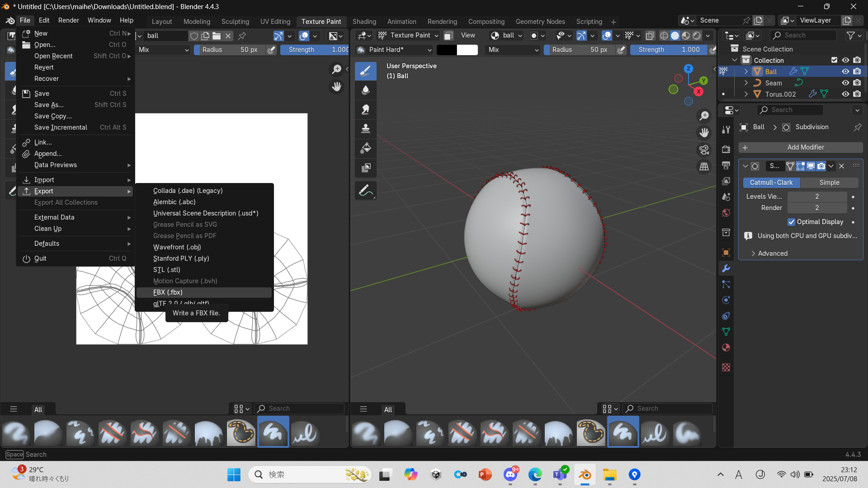Screen dimensions: 868x488
Task: Switch subdivision type to Simple
Action: (x=830, y=183)
